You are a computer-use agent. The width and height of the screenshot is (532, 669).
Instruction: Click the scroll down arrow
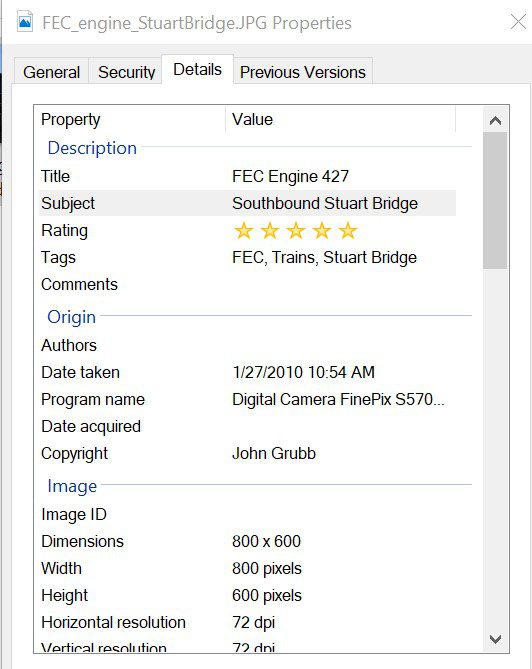point(495,639)
